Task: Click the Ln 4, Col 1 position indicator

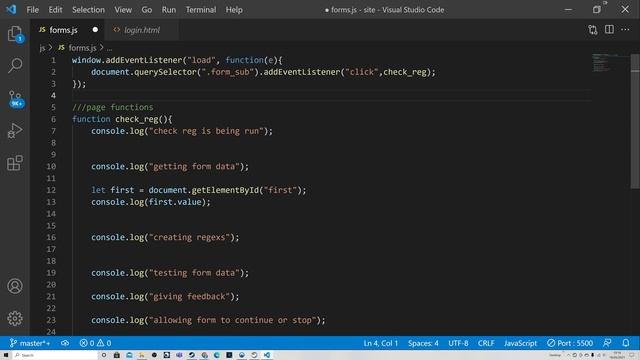Action: [x=380, y=343]
